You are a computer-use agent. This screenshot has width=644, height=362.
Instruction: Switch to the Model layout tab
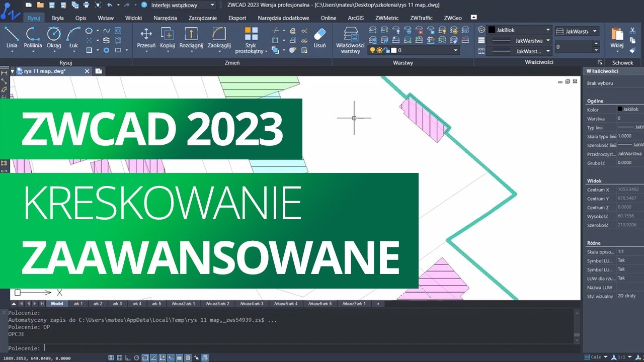point(57,304)
